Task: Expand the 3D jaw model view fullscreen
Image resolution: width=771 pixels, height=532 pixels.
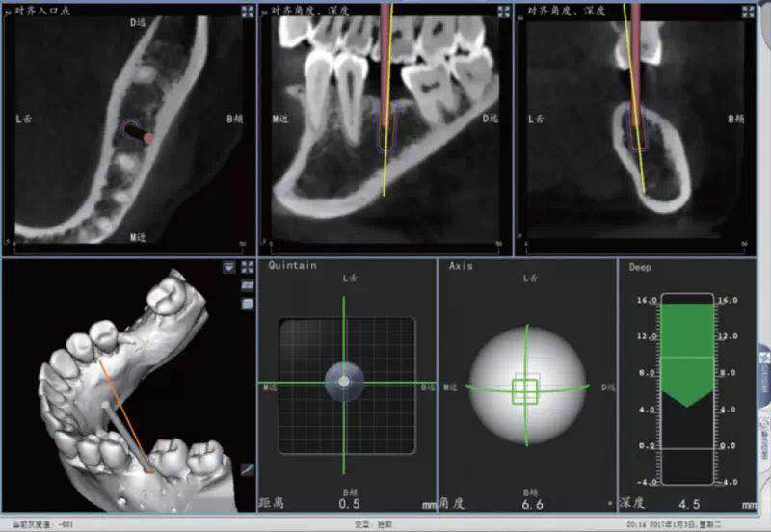Action: (x=246, y=268)
